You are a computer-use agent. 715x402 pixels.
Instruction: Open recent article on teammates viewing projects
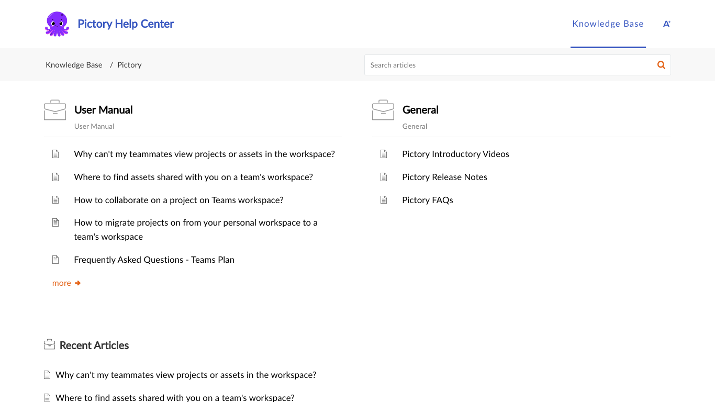click(186, 375)
